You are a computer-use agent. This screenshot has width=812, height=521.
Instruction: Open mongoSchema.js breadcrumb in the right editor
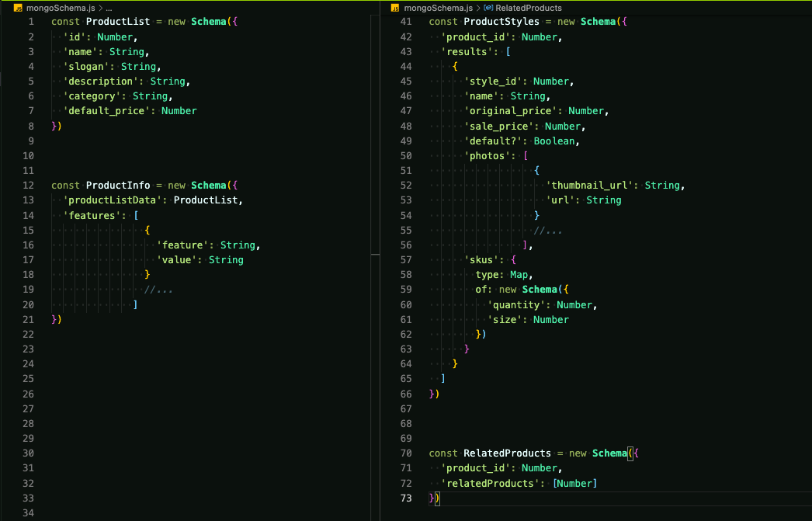click(x=438, y=8)
